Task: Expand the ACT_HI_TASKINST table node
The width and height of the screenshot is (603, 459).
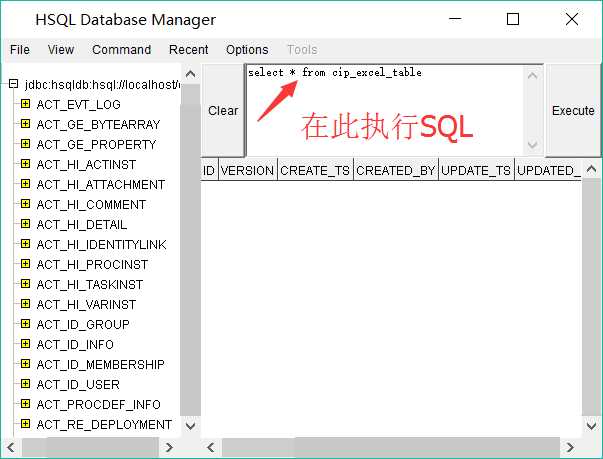Action: point(25,284)
